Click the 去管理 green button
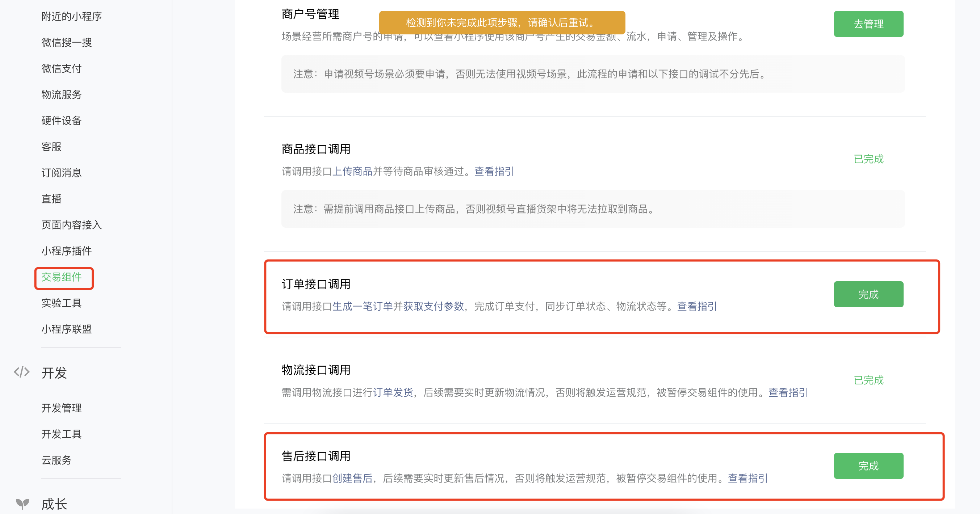This screenshot has width=980, height=514. point(868,24)
